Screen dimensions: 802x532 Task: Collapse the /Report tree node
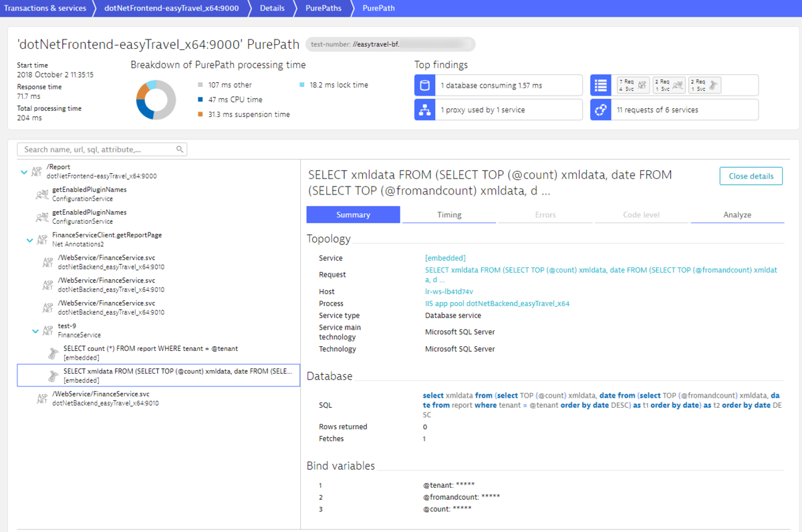(x=24, y=172)
